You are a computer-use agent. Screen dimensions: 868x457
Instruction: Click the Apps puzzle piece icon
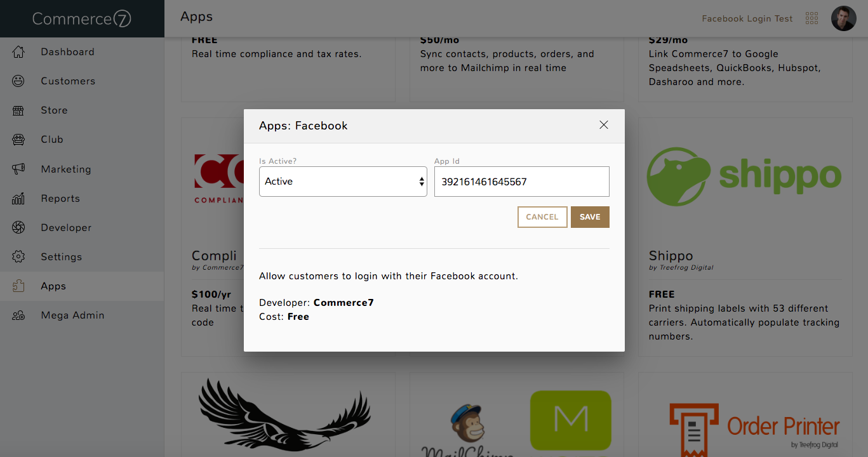(x=18, y=286)
